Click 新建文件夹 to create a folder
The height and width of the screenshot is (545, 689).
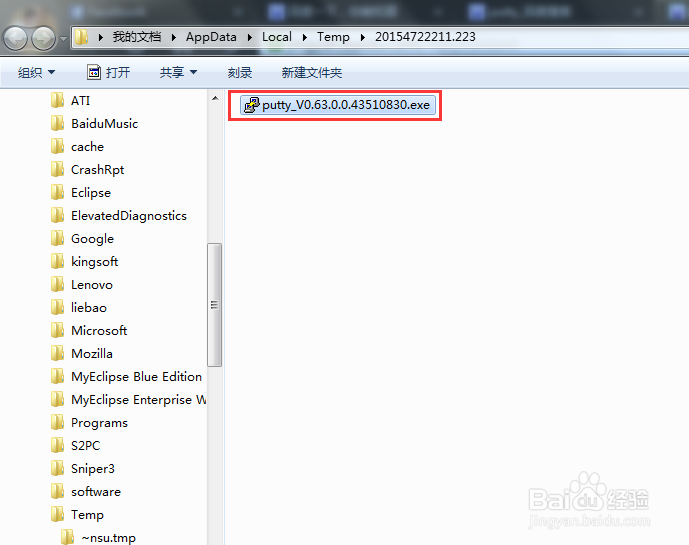(312, 73)
